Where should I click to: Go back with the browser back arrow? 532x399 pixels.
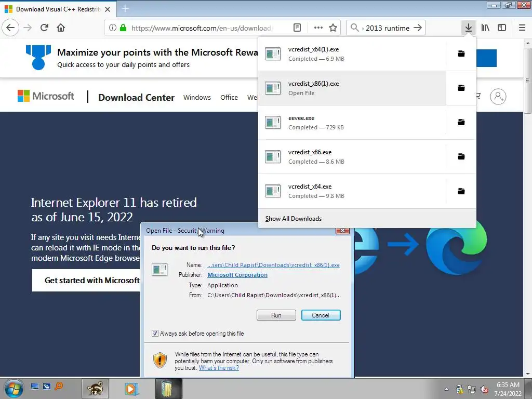[x=10, y=28]
